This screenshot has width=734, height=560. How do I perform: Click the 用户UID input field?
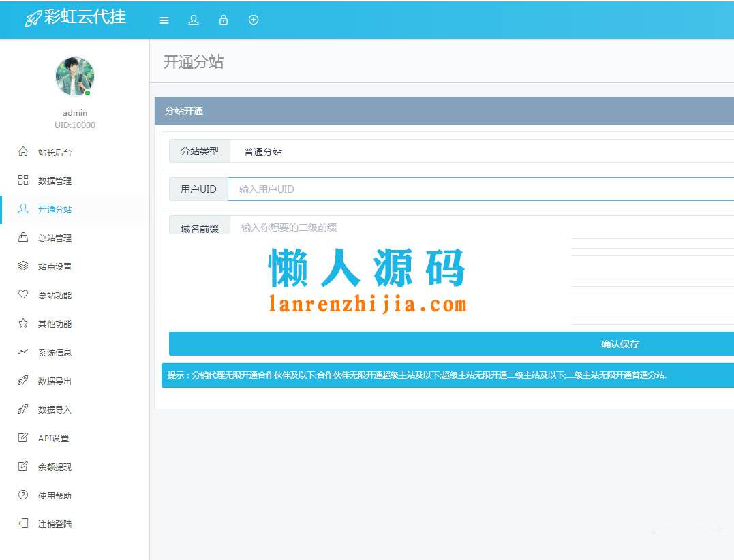pos(409,189)
